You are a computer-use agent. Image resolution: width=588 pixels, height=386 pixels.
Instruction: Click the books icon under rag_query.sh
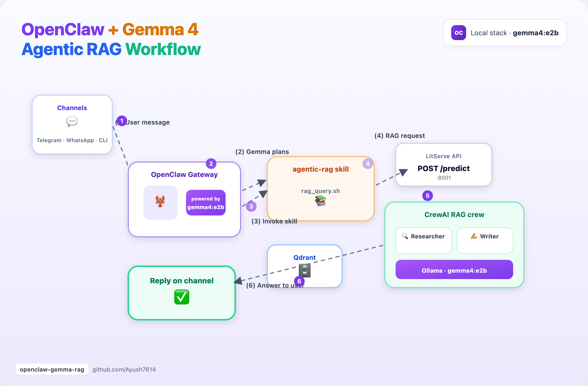point(320,201)
